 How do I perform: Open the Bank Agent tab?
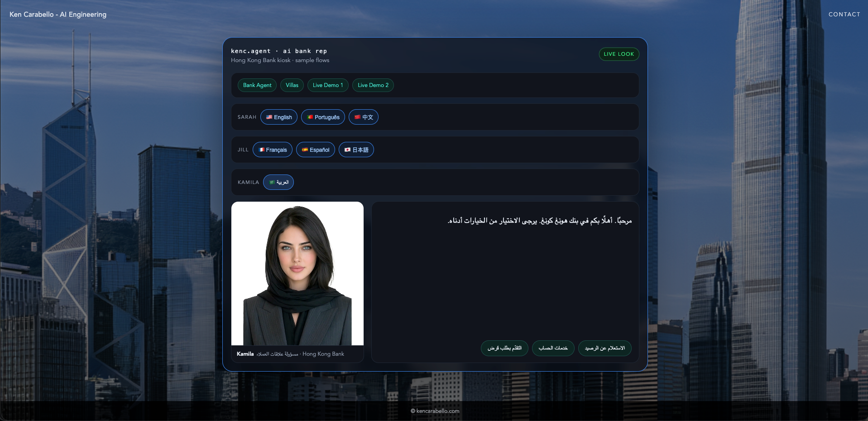[x=257, y=85]
